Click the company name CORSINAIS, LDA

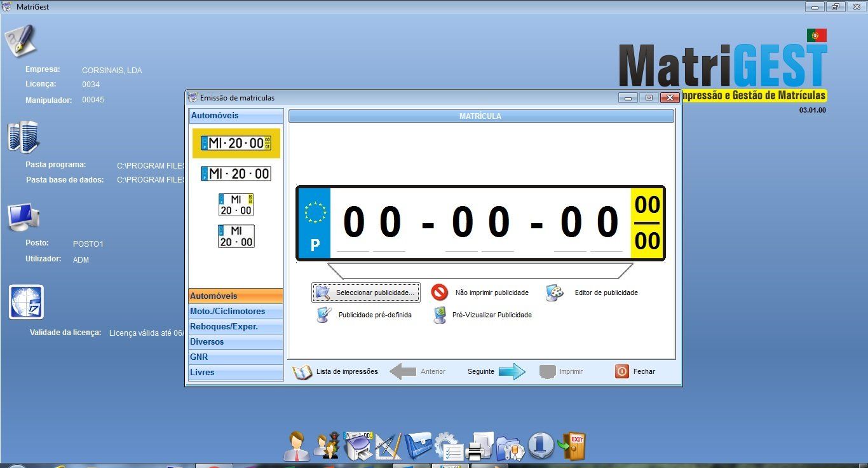[x=112, y=71]
